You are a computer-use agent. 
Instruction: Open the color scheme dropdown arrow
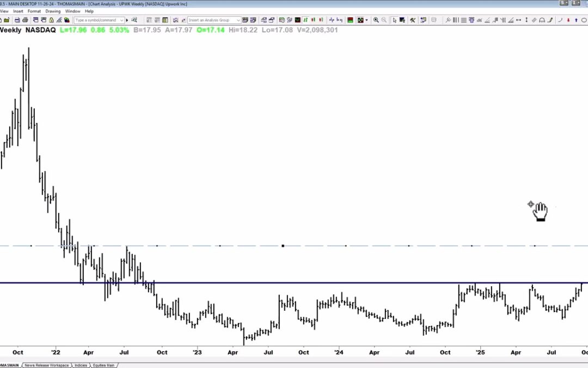pyautogui.click(x=367, y=20)
